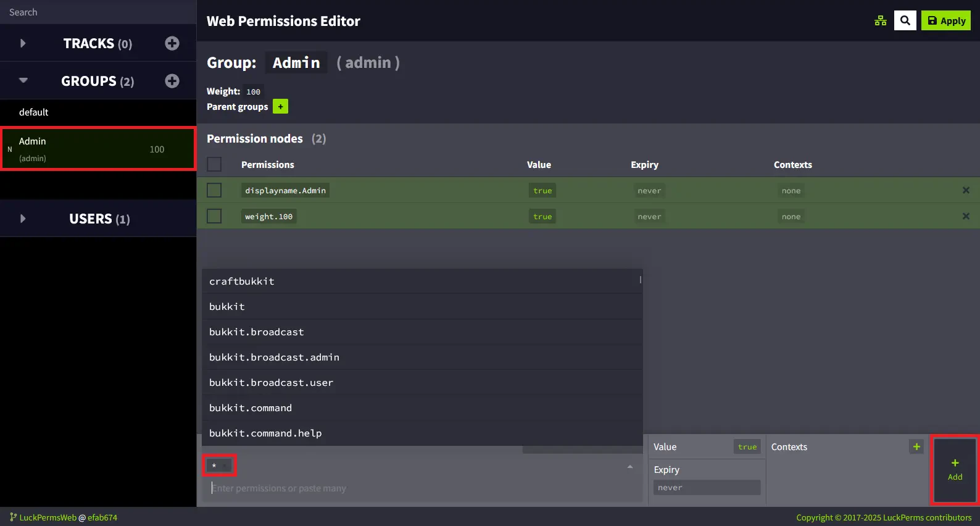Click the Expiry never input field
980x526 pixels.
tap(707, 488)
